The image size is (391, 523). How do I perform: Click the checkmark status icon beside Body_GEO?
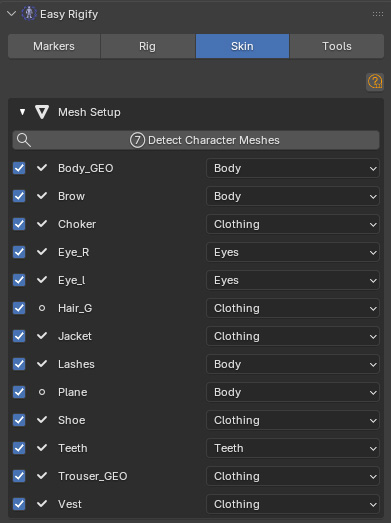click(x=42, y=168)
